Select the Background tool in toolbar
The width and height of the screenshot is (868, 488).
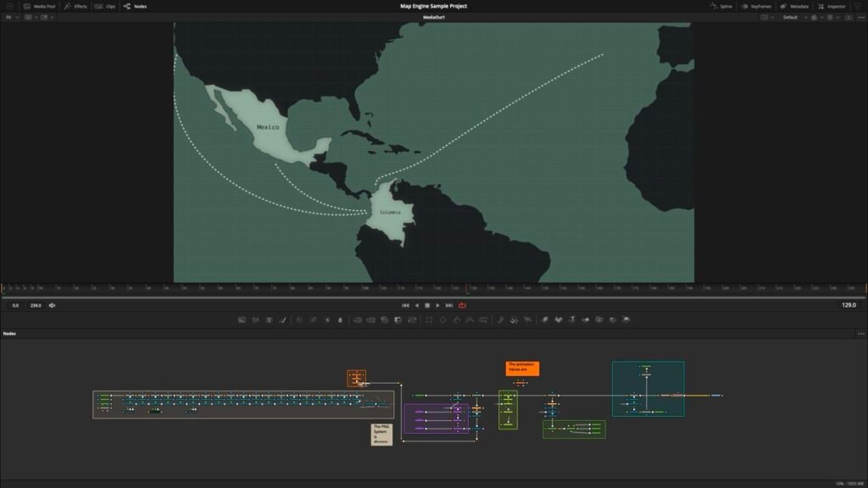pos(242,320)
